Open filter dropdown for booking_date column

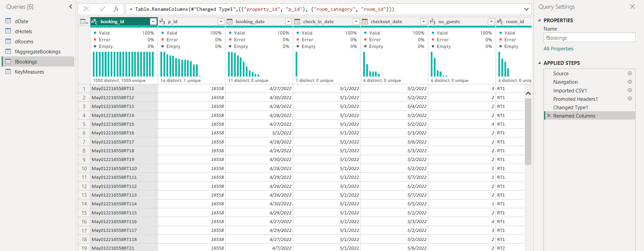(289, 22)
